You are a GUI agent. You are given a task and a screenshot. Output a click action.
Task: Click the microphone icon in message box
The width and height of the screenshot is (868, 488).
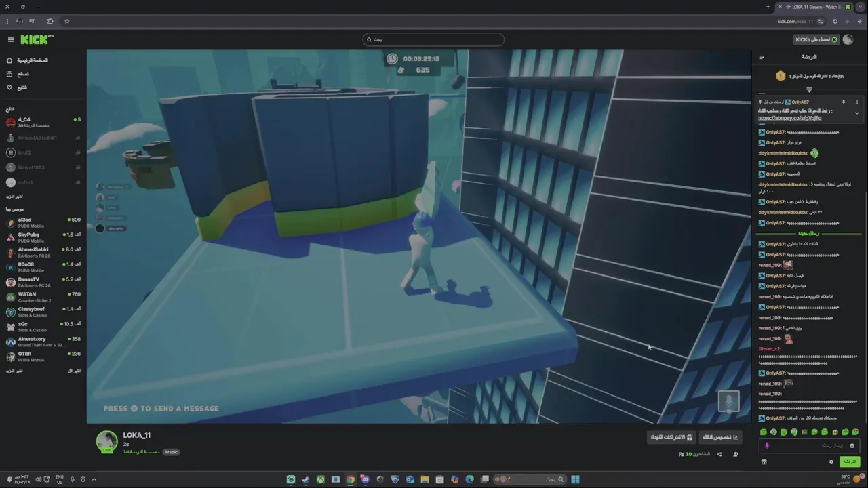(x=767, y=445)
